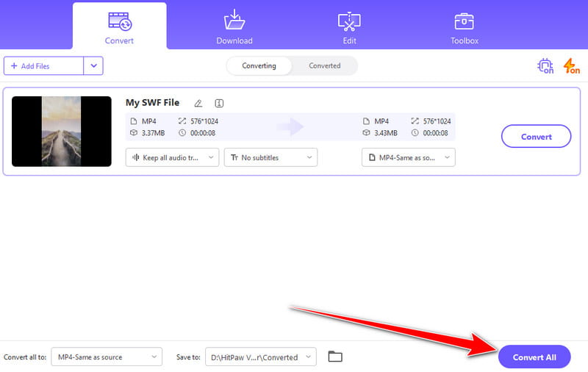Open the output folder icon
The image size is (588, 372).
(x=335, y=357)
